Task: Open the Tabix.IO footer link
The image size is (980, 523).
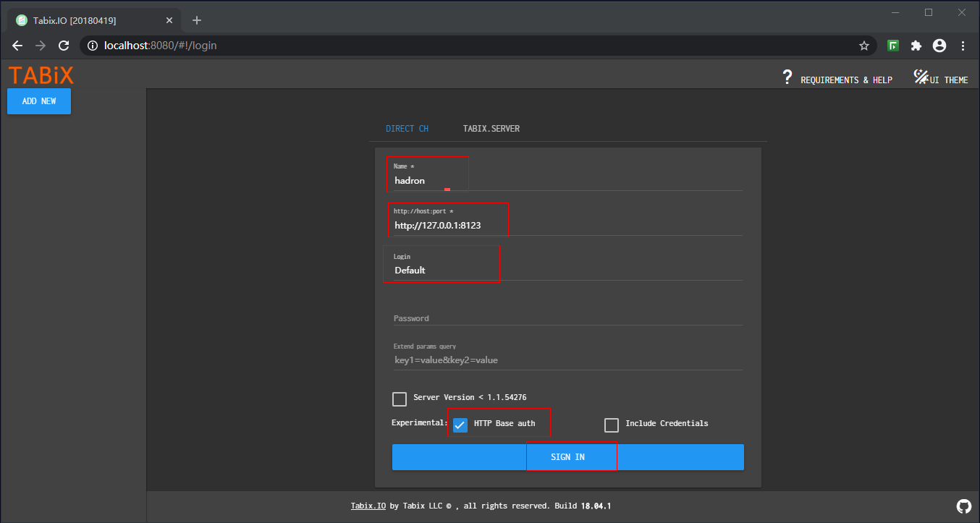Action: pyautogui.click(x=368, y=506)
